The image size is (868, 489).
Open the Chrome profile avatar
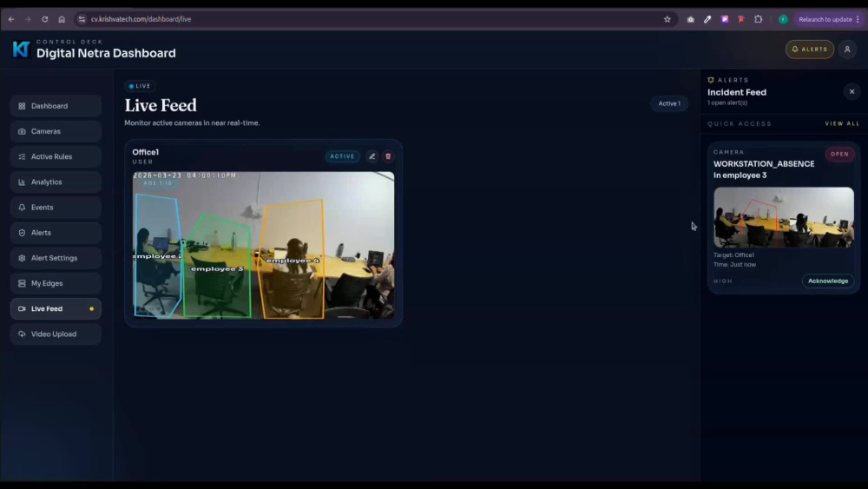pyautogui.click(x=783, y=19)
